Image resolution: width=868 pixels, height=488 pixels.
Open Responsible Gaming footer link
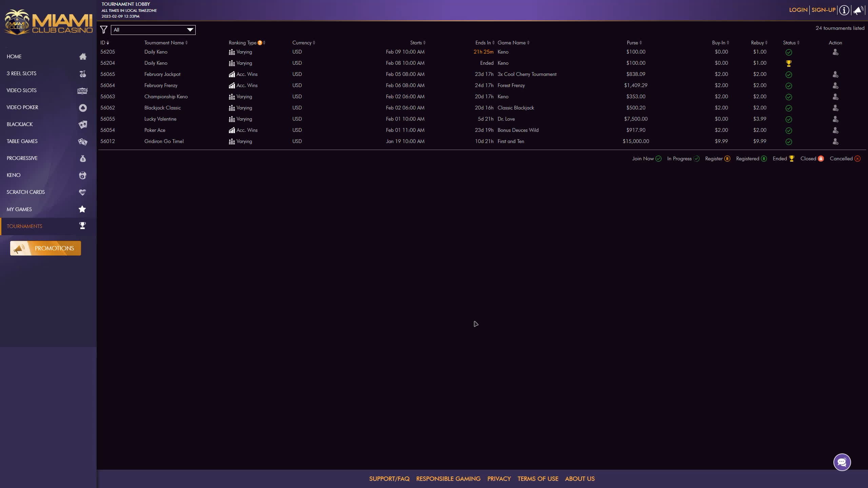448,479
